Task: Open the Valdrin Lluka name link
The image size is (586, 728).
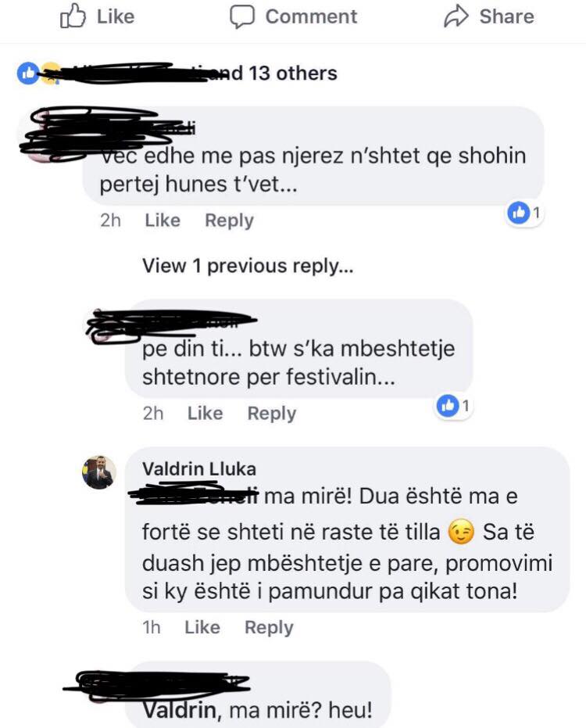Action: [x=199, y=469]
